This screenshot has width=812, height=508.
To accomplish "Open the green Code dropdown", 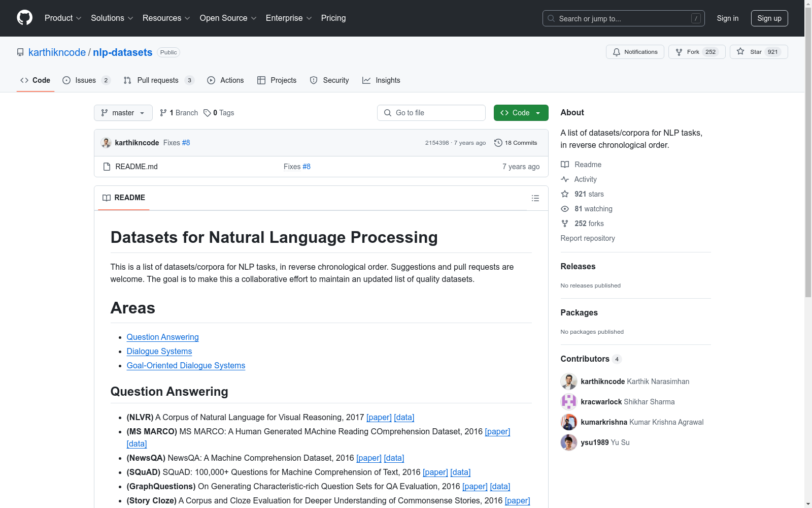I will coord(521,113).
